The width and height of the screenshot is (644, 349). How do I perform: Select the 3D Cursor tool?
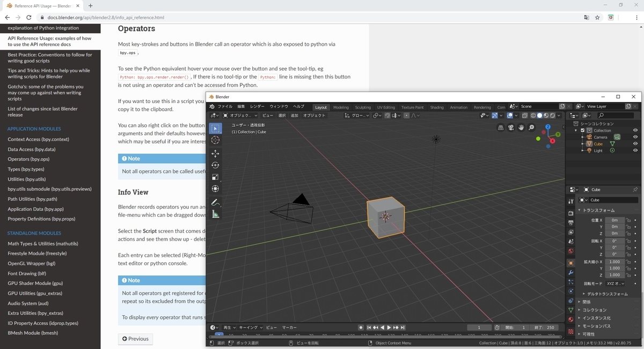coord(215,140)
